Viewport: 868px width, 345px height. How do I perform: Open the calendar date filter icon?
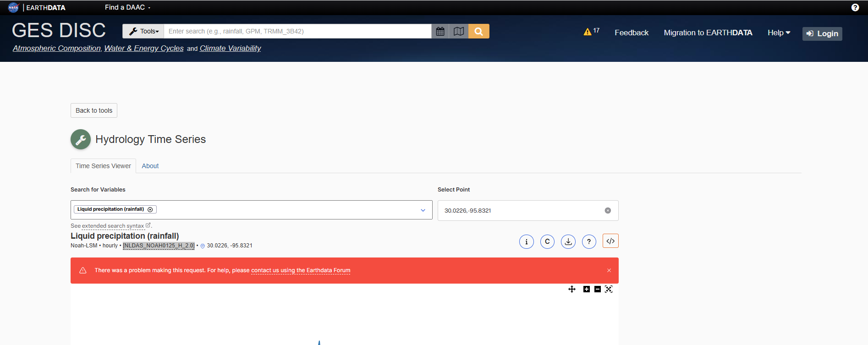point(440,31)
